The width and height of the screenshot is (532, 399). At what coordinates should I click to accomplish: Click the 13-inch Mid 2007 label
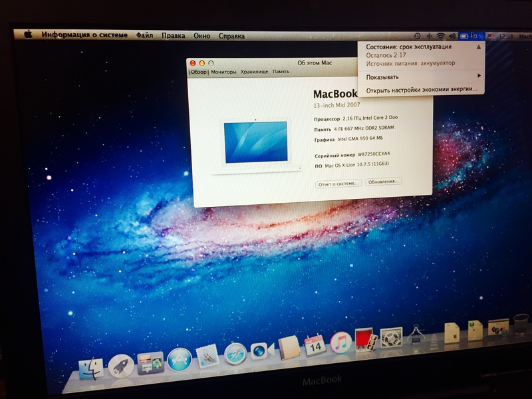click(336, 105)
